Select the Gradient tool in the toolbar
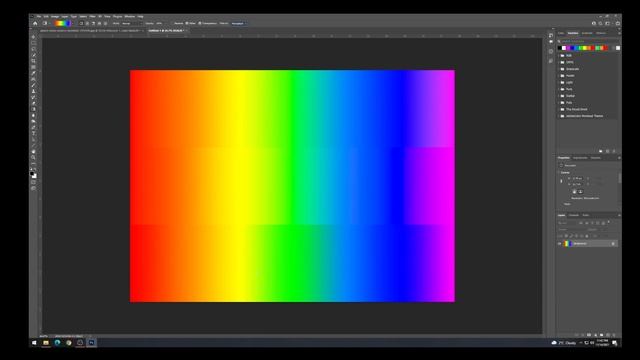The height and width of the screenshot is (360, 640). pos(33,109)
